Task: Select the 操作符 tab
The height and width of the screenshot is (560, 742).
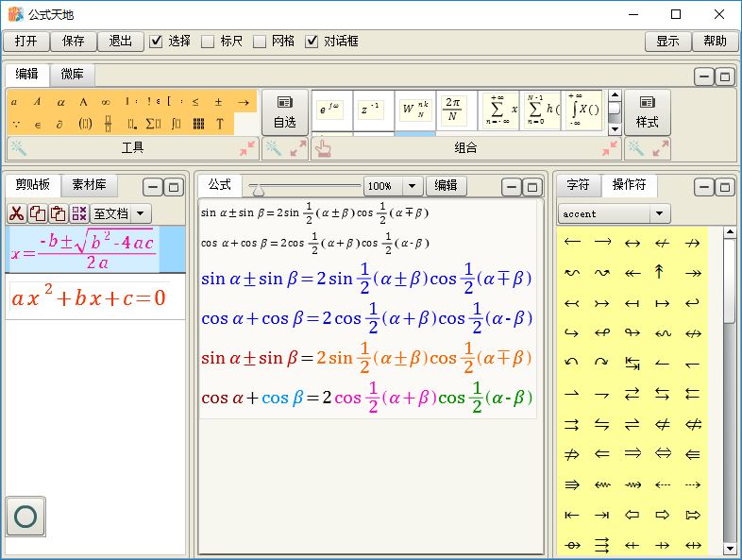Action: click(x=629, y=185)
